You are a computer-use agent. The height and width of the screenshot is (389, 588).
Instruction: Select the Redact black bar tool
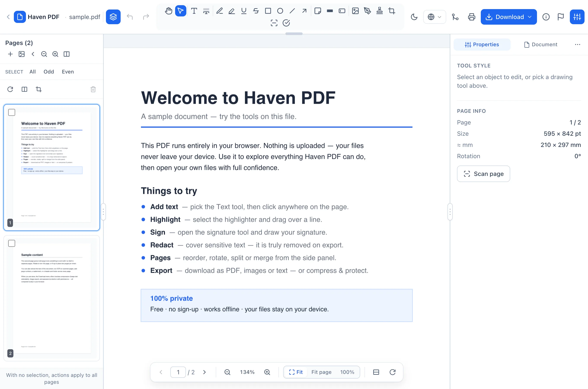coord(330,11)
